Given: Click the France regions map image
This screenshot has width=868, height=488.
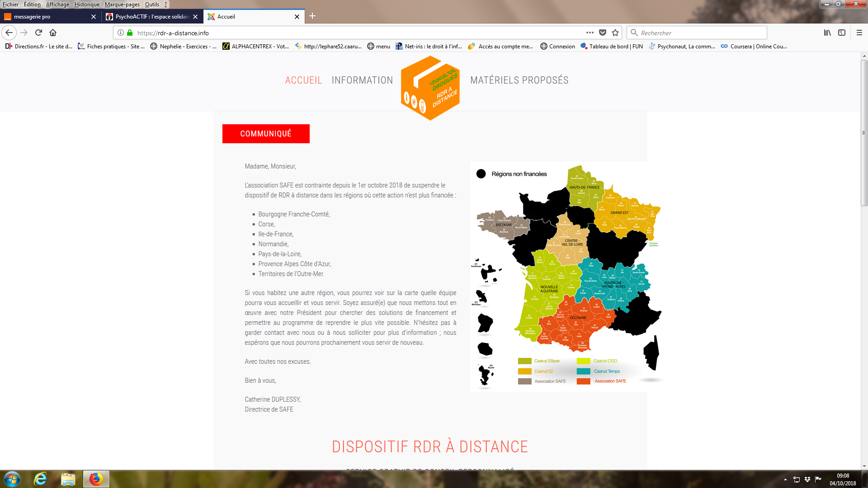Looking at the screenshot, I should tap(566, 276).
